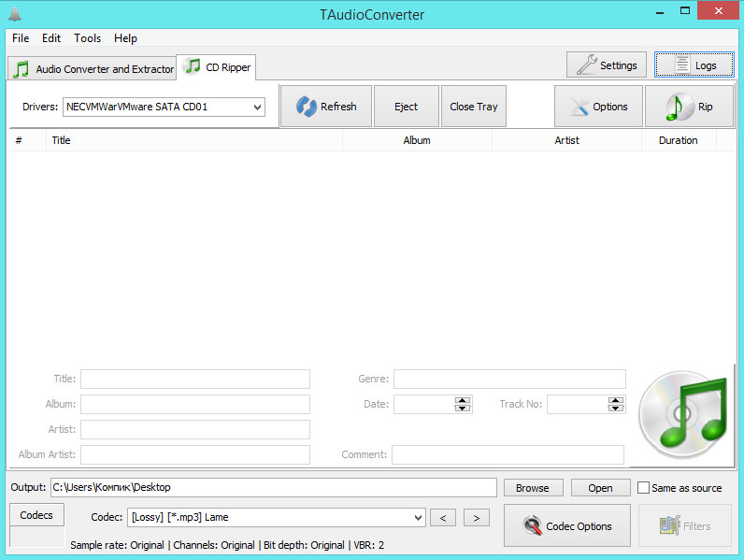Show the Logs panel
The height and width of the screenshot is (560, 744).
tap(694, 65)
